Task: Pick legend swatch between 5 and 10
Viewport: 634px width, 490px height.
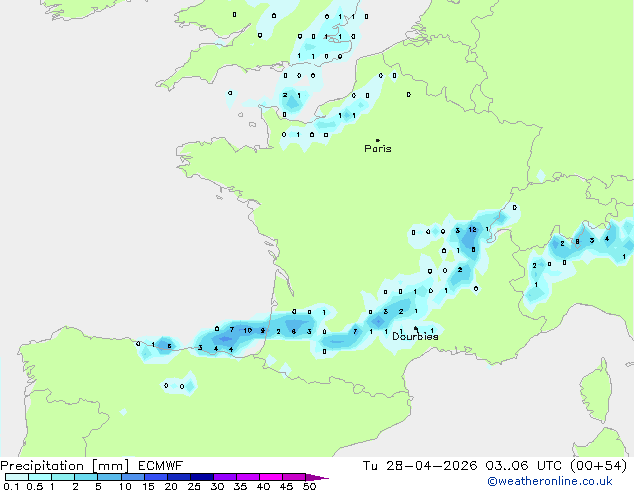Action: pos(109,477)
